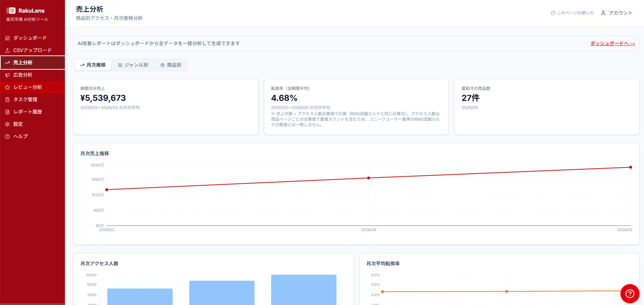Click the ¥240万 axis label
644x305 pixels.
pos(97,165)
